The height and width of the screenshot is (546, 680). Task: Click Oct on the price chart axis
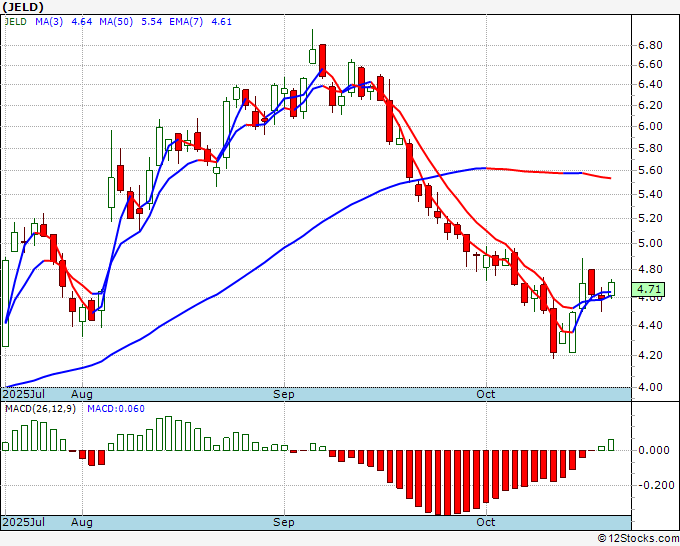(486, 394)
